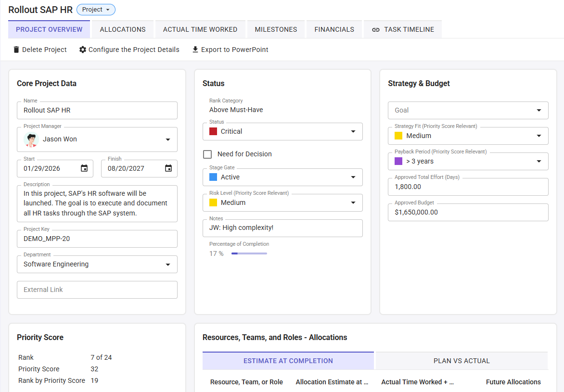Click the Approved Total Effort field
The height and width of the screenshot is (392, 564).
(x=468, y=187)
